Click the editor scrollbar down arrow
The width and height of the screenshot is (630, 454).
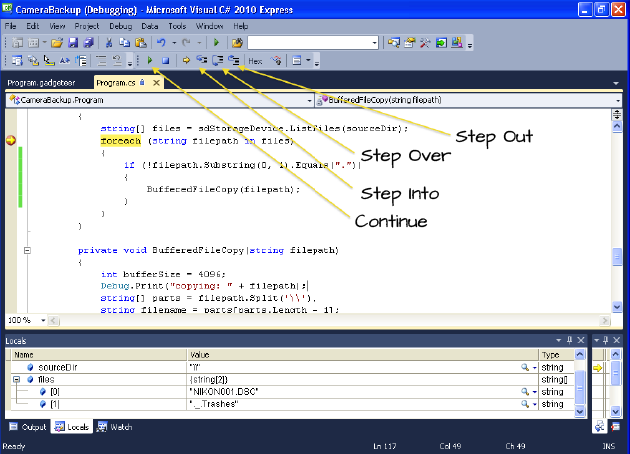pos(617,307)
